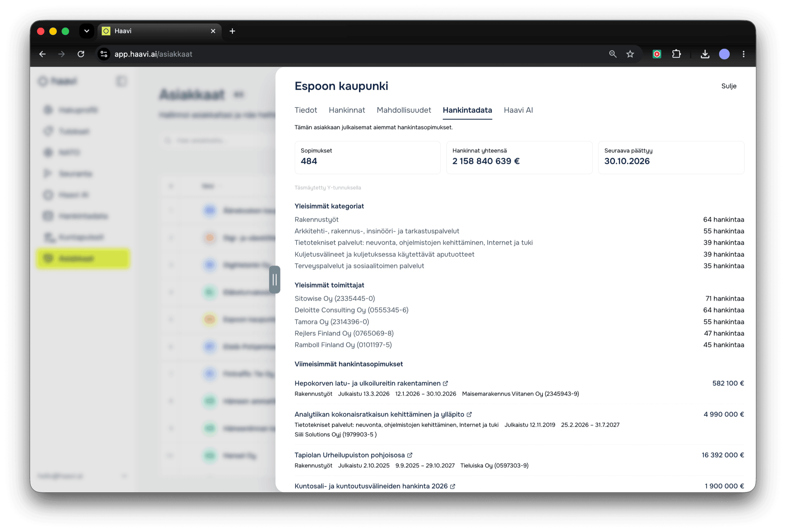The width and height of the screenshot is (786, 532).
Task: Open the Mahdollisuudet tab
Action: (x=404, y=110)
